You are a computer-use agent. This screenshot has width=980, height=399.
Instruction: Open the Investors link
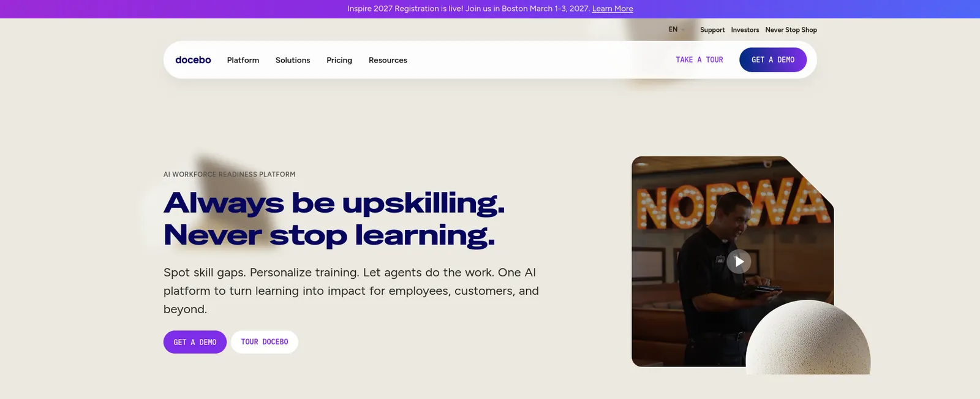[x=745, y=29]
